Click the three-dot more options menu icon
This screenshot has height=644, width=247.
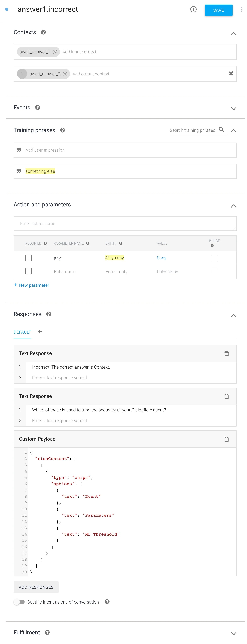[x=241, y=9]
